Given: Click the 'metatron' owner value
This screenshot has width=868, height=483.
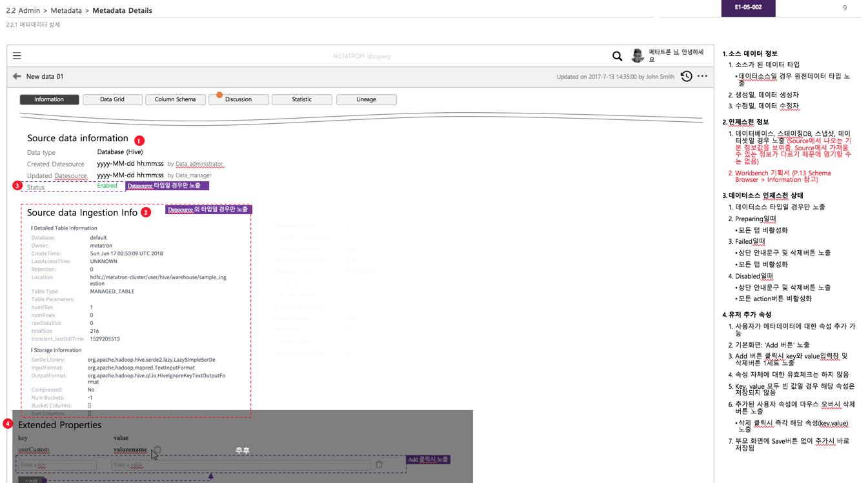Looking at the screenshot, I should [101, 246].
